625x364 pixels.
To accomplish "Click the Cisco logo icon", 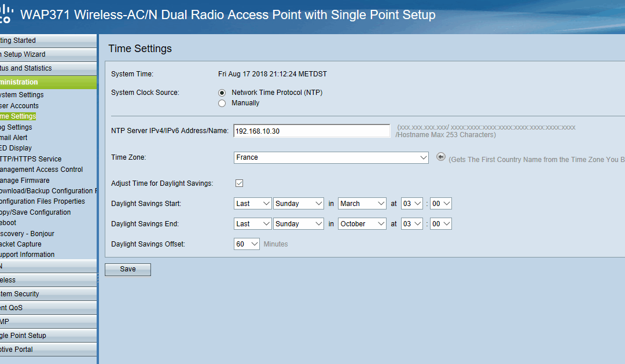I will [x=6, y=14].
